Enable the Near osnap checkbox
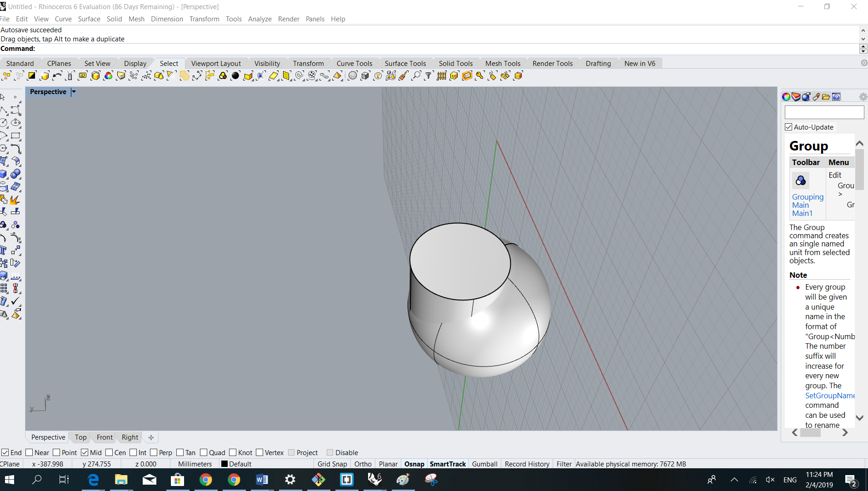 pos(29,453)
